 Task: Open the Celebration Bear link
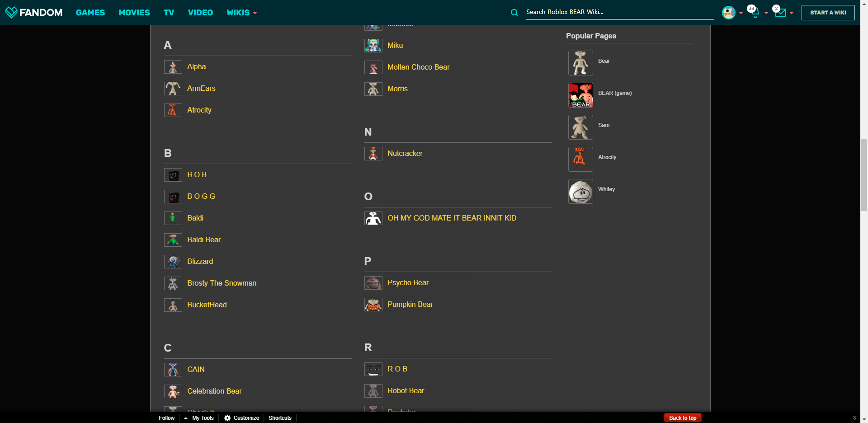[x=215, y=391]
